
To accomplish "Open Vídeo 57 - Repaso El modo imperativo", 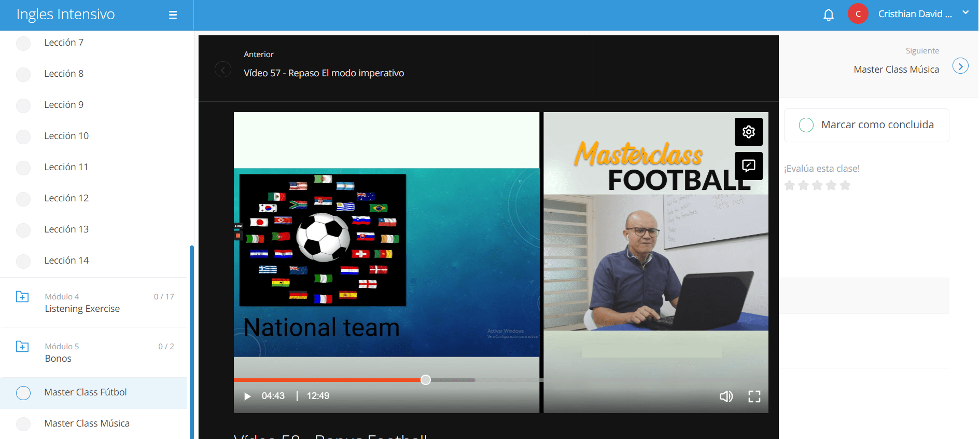I will pos(324,73).
